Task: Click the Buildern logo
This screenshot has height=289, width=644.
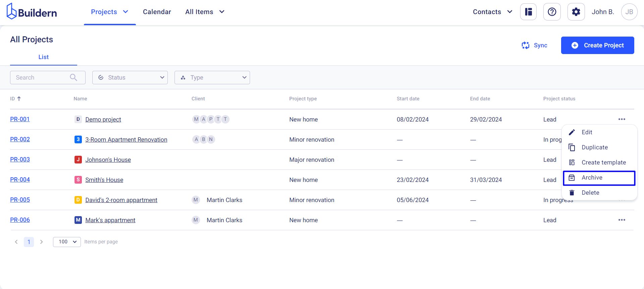Action: [x=32, y=12]
